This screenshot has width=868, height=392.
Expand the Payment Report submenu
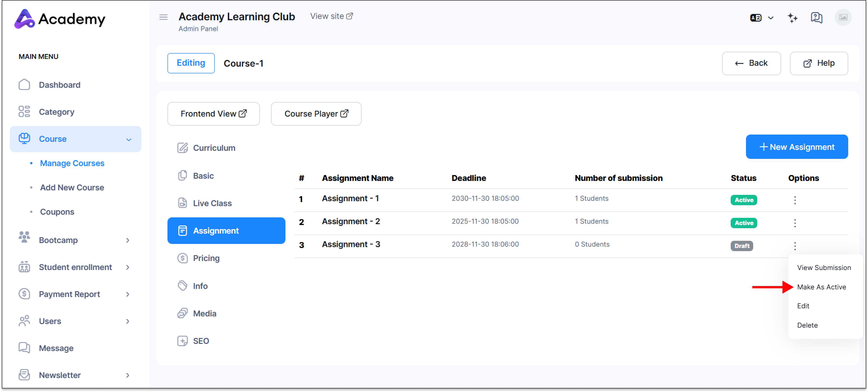(128, 294)
